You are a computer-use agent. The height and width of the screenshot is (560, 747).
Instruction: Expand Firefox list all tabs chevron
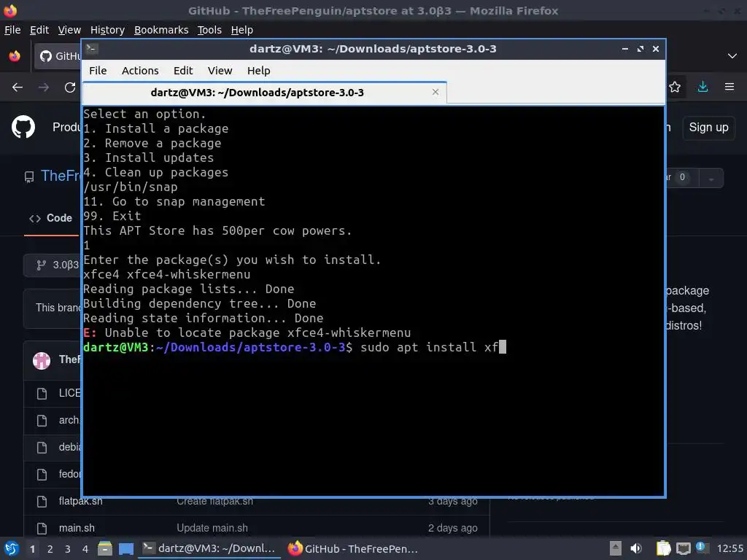click(x=732, y=56)
